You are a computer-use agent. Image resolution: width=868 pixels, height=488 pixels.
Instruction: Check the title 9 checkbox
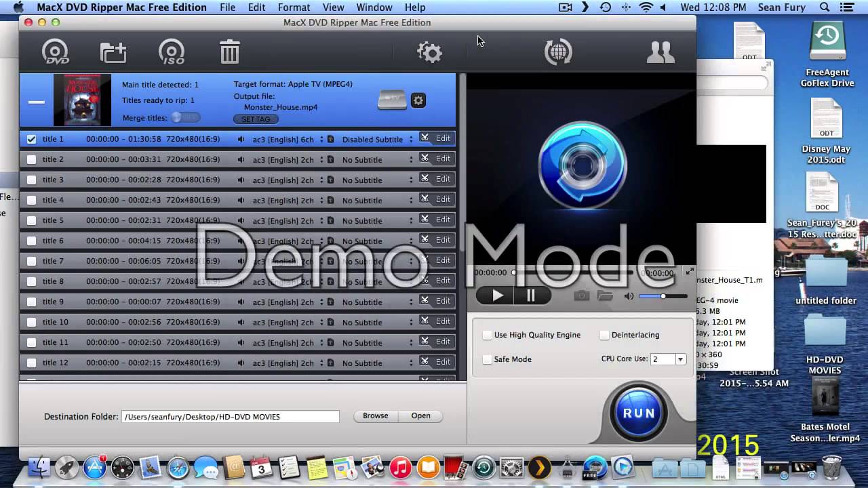pyautogui.click(x=31, y=302)
